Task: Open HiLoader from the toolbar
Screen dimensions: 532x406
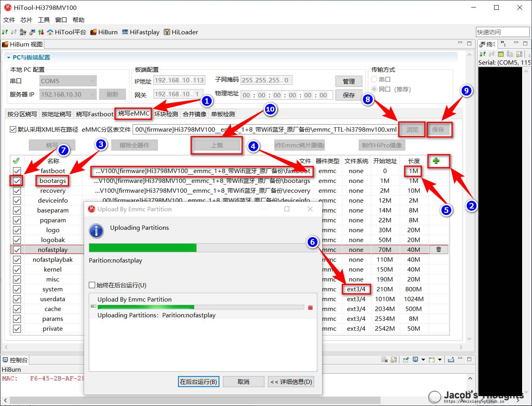Action: (x=181, y=32)
